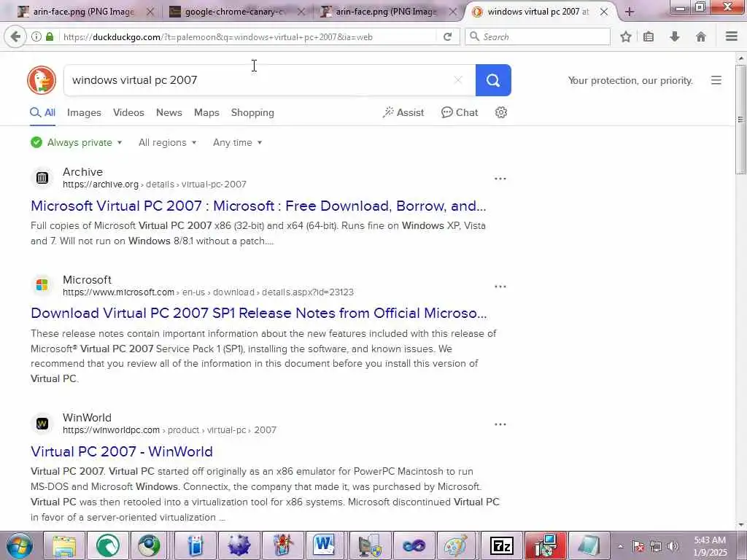Show hidden tray icons arrow
747x560 pixels.
(x=620, y=547)
